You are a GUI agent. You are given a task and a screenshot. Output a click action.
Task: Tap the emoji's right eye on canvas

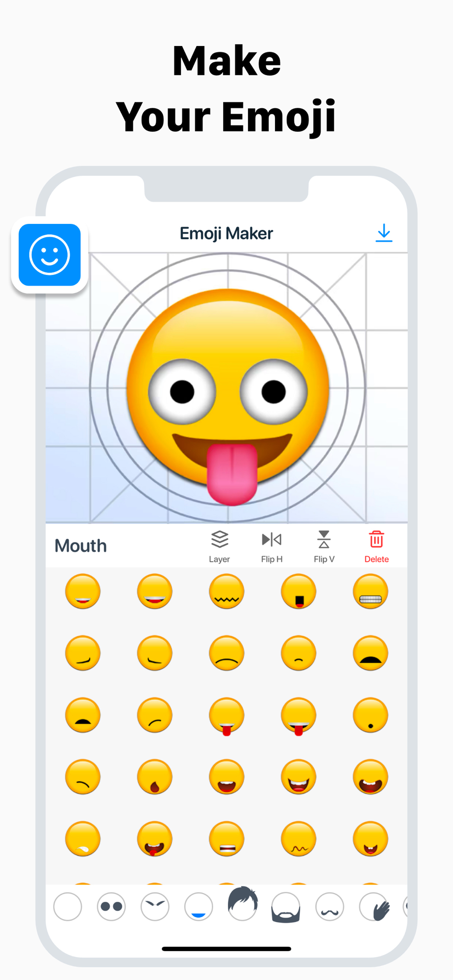[x=274, y=391]
